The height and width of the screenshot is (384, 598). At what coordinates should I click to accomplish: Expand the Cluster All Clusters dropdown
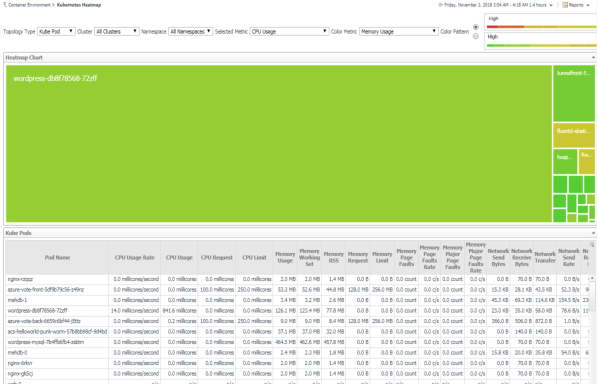[117, 31]
